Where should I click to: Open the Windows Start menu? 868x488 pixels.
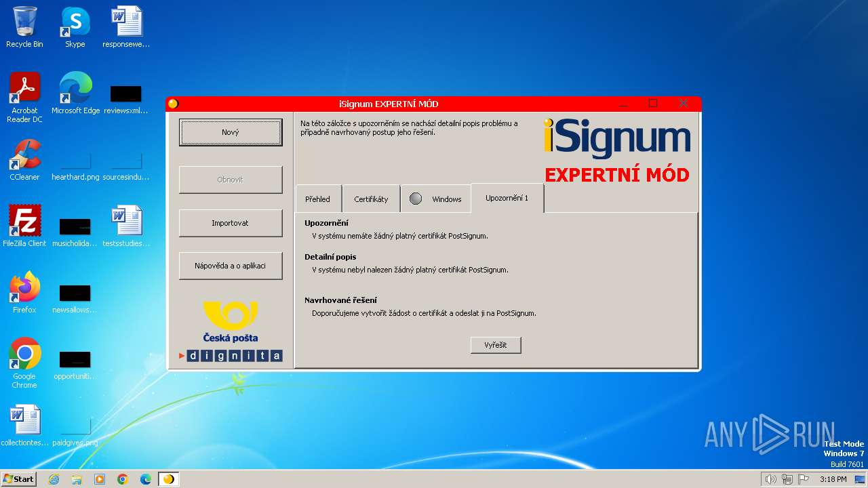19,479
